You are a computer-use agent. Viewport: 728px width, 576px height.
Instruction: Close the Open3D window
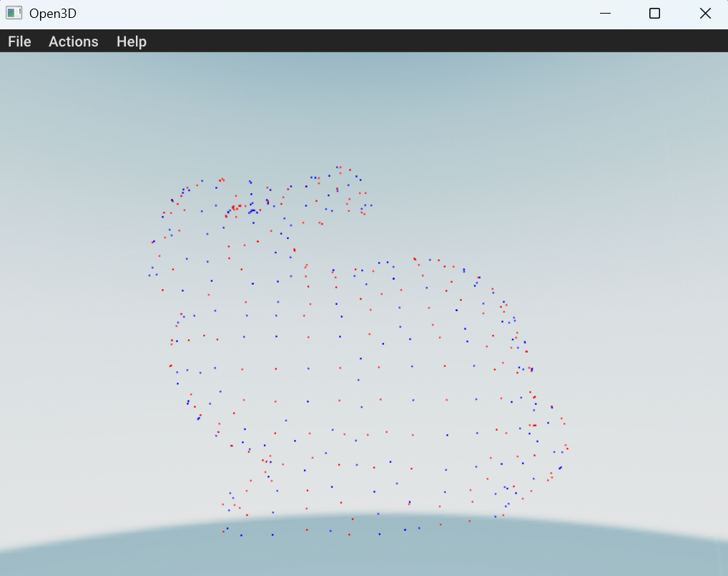(x=705, y=14)
